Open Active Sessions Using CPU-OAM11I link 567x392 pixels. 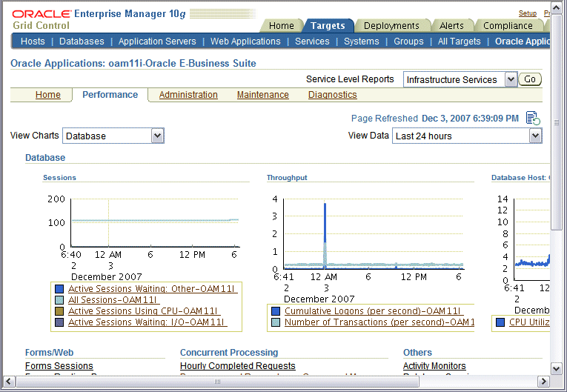point(143,311)
